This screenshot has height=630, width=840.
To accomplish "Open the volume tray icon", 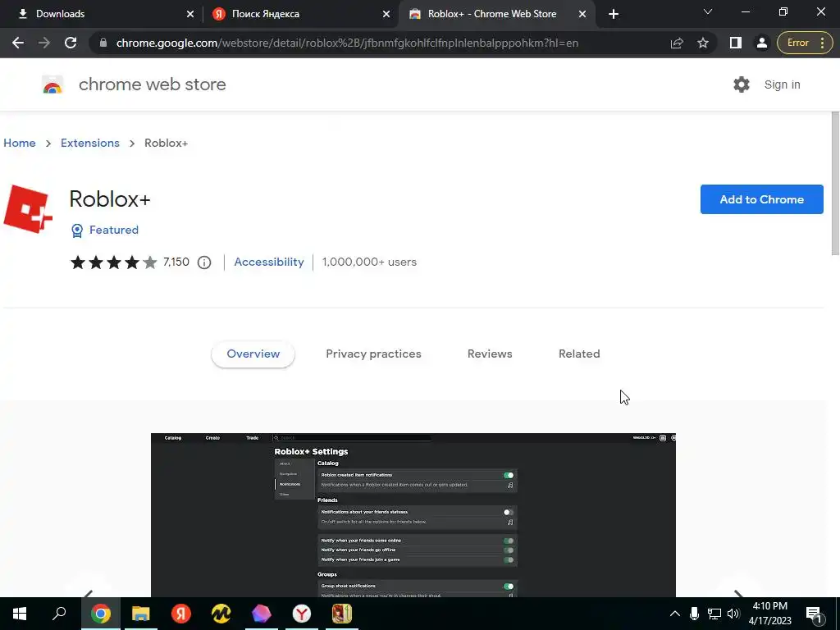I will coord(733,614).
